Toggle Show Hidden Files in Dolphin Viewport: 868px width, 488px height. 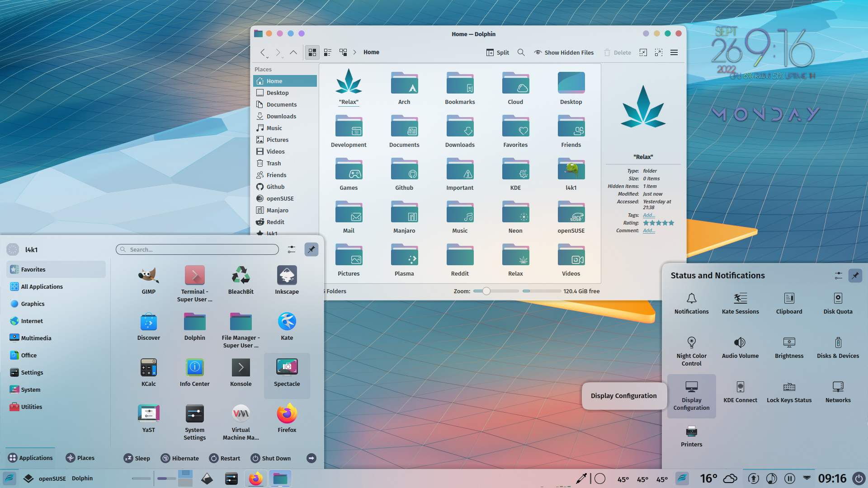(564, 52)
